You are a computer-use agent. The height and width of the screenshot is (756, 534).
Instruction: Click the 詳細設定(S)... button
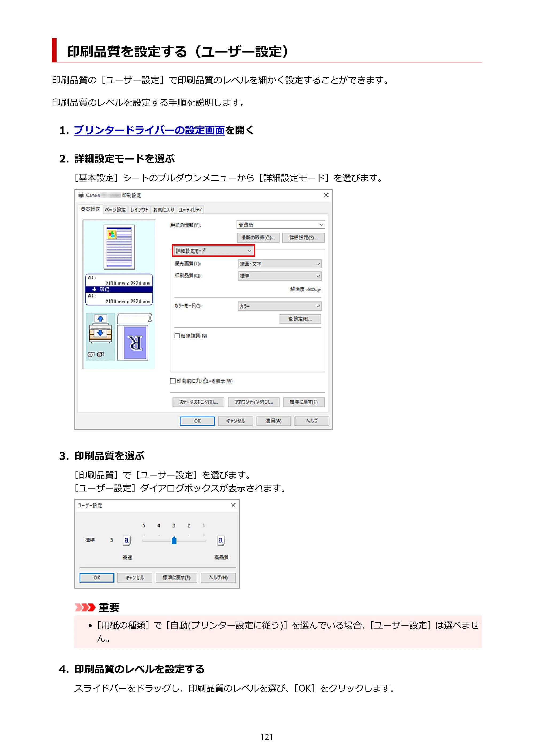coord(303,238)
